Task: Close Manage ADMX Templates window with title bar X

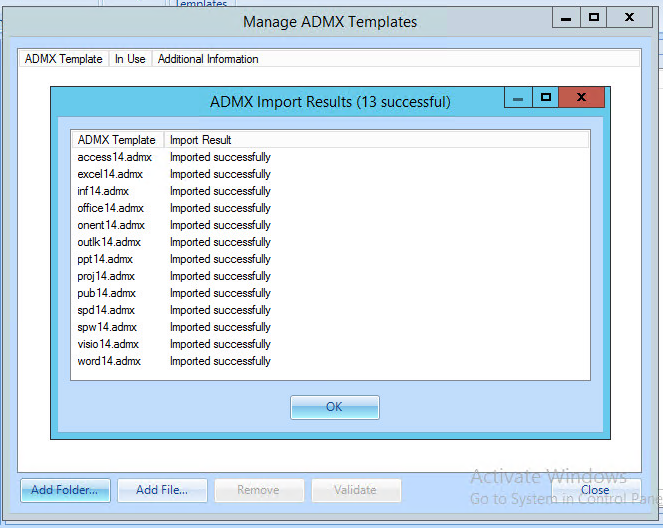Action: point(630,18)
